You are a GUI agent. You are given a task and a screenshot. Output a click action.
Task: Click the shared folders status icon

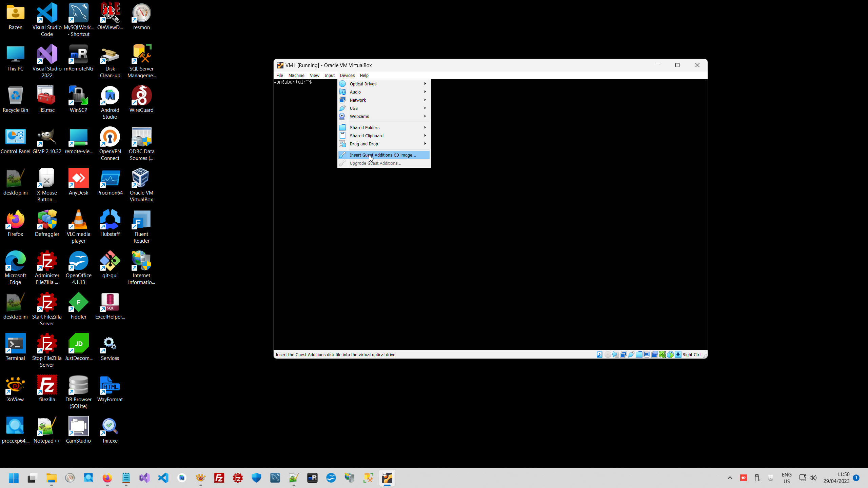[639, 354]
